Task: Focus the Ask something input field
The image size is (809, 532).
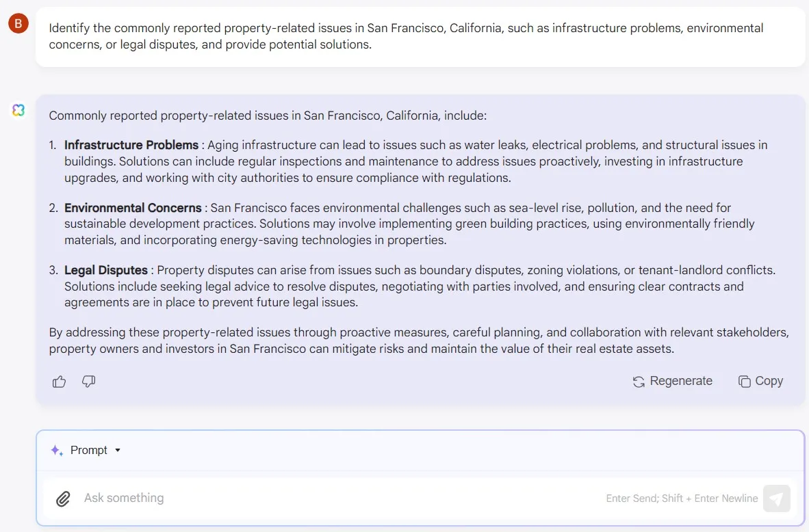Action: coord(329,498)
